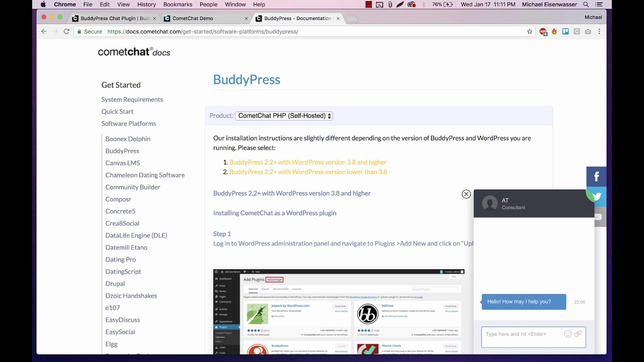Click the AT consultant avatar
644x362 pixels.
(490, 203)
